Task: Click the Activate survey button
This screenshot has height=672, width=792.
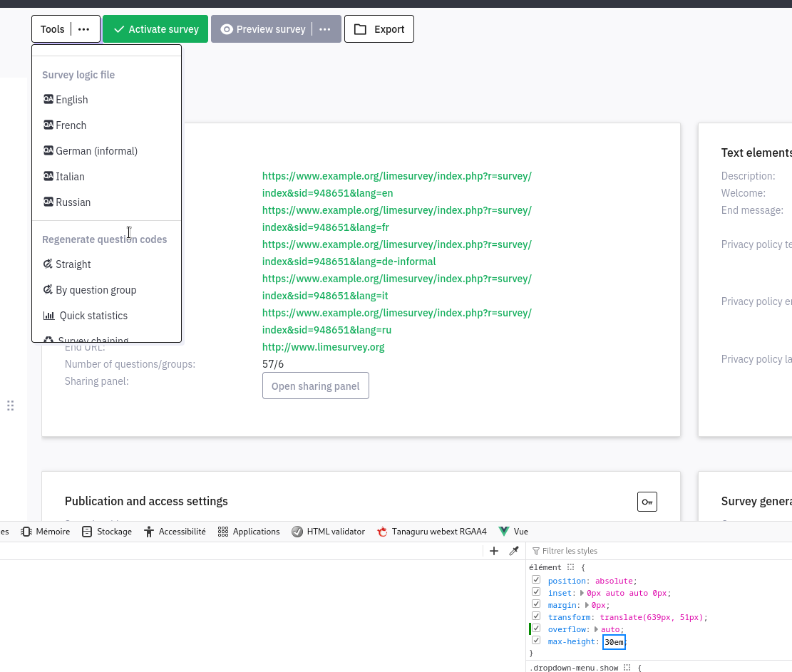Action: coord(155,29)
